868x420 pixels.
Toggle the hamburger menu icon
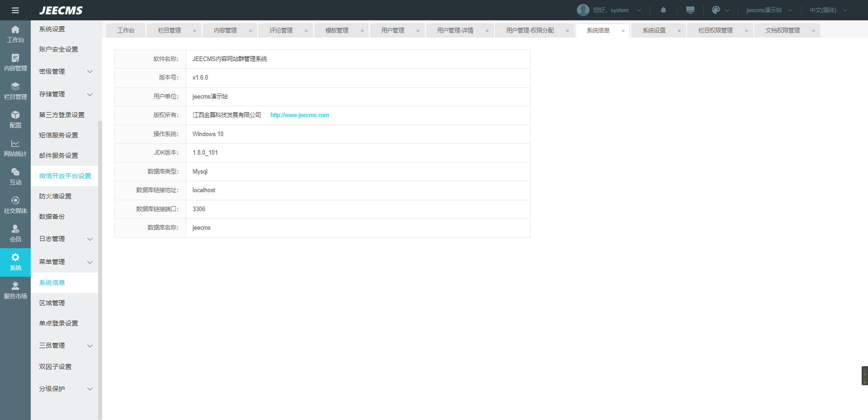(x=15, y=10)
